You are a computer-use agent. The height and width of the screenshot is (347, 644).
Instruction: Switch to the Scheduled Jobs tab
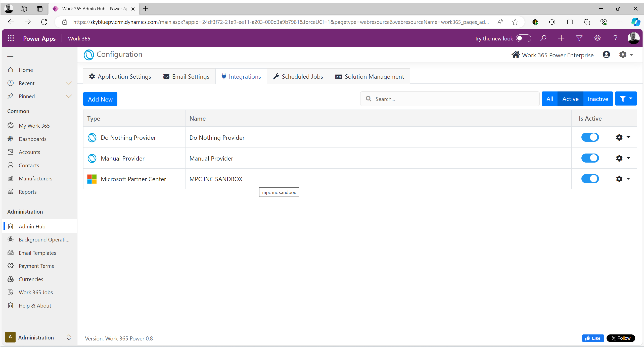(298, 76)
